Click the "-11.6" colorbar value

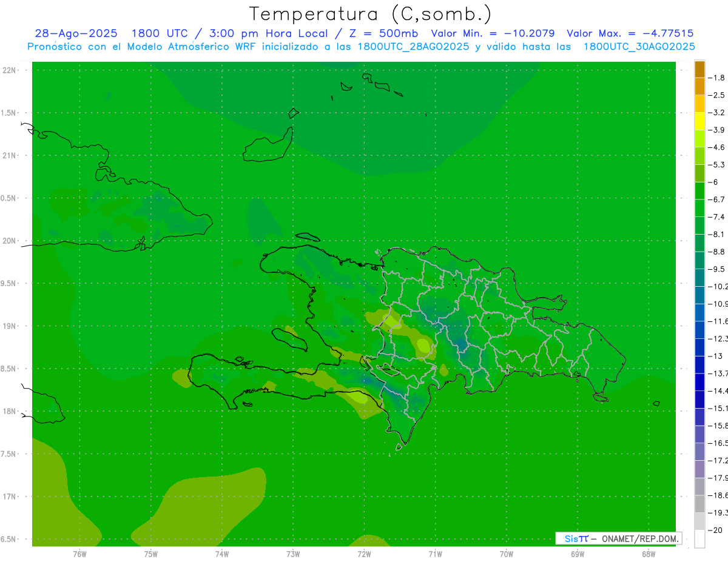(x=718, y=321)
